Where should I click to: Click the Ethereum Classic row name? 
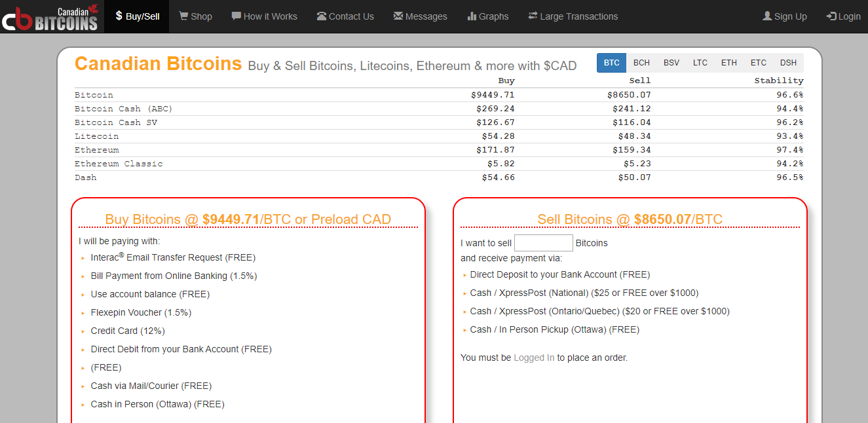(119, 164)
